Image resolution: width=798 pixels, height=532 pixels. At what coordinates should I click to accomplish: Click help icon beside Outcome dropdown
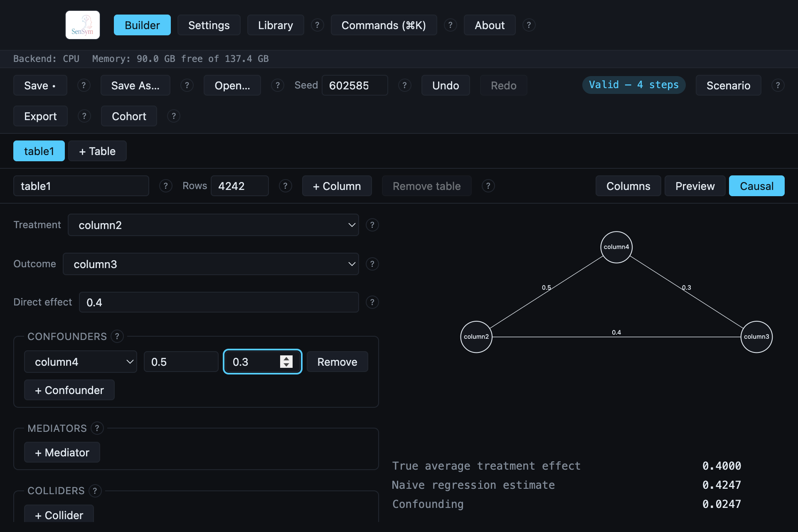[x=372, y=264]
